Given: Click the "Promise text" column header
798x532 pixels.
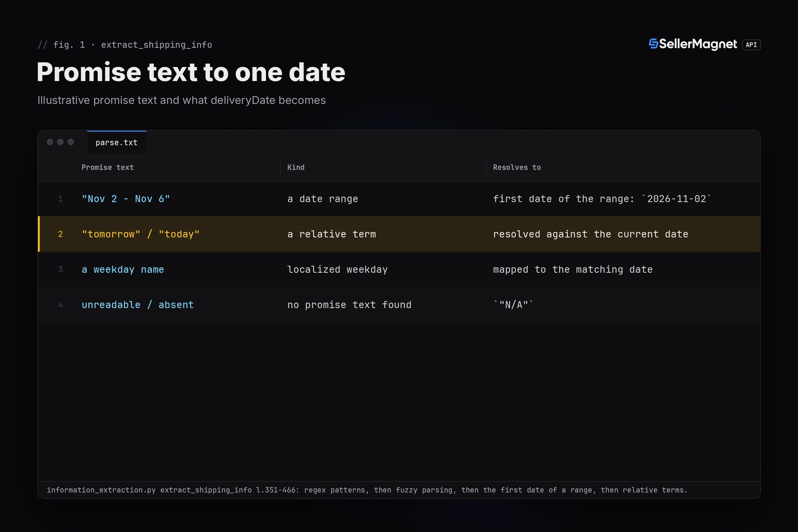Looking at the screenshot, I should click(108, 167).
